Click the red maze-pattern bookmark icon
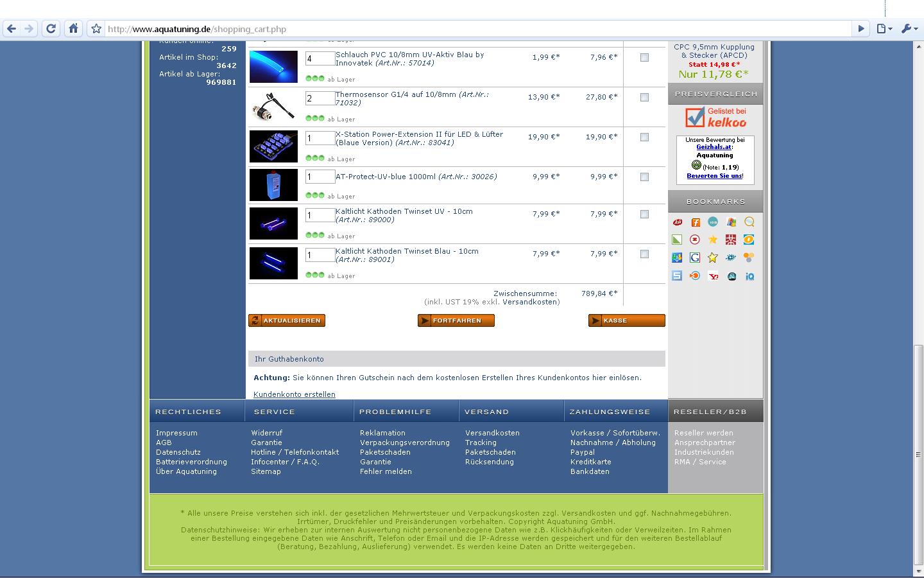The image size is (924, 578). tap(731, 240)
